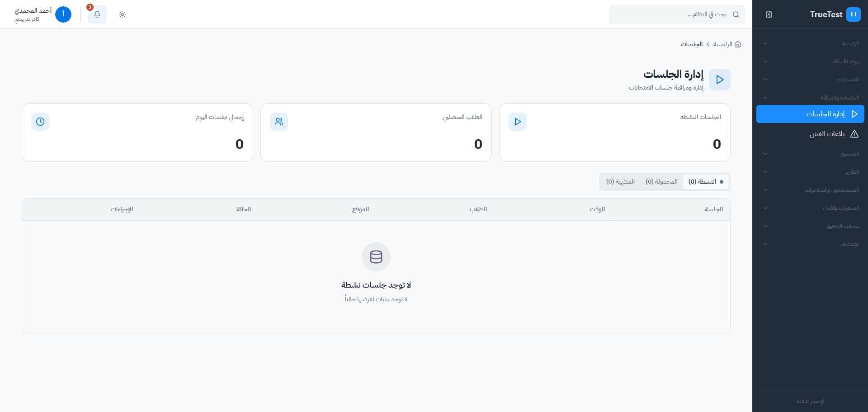Expand the سجلات التدقيق sidebar section
Screen dimensions: 868x412
[x=810, y=226]
